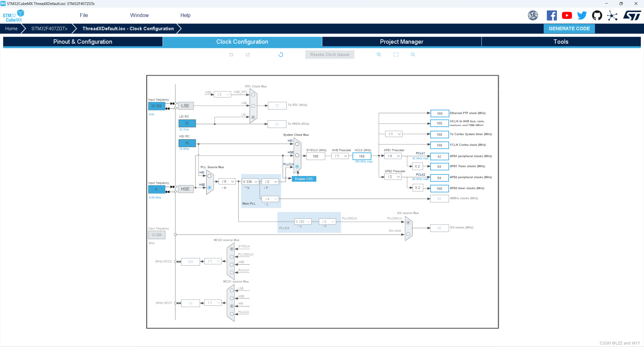Click the redo arrow icon in toolbar
This screenshot has height=347, width=644.
248,55
